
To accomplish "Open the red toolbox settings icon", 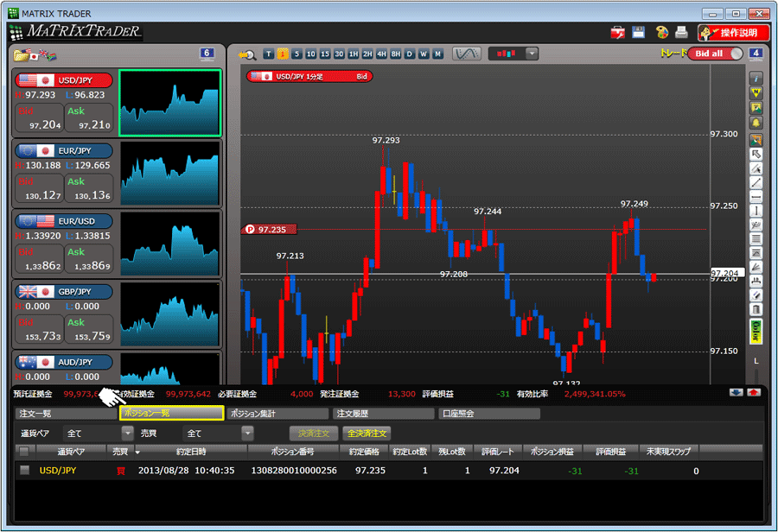I will click(618, 33).
